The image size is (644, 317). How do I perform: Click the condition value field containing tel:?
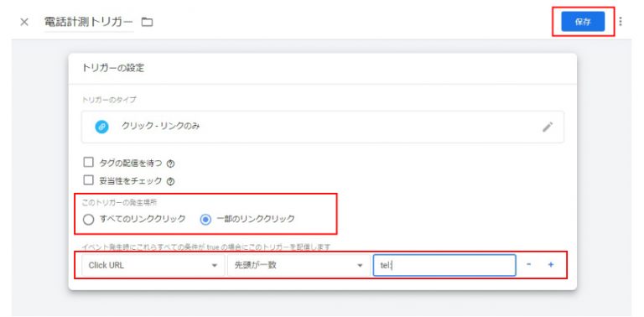tap(444, 265)
